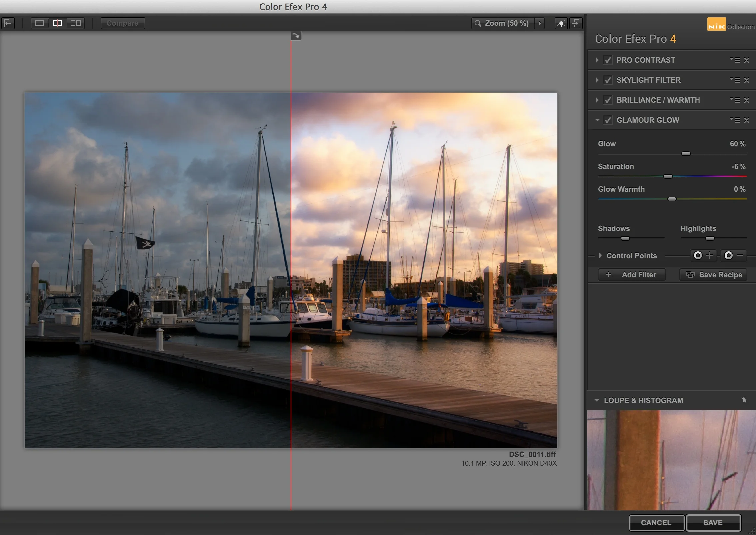756x535 pixels.
Task: Click the Highlights slider handle
Action: pyautogui.click(x=710, y=238)
